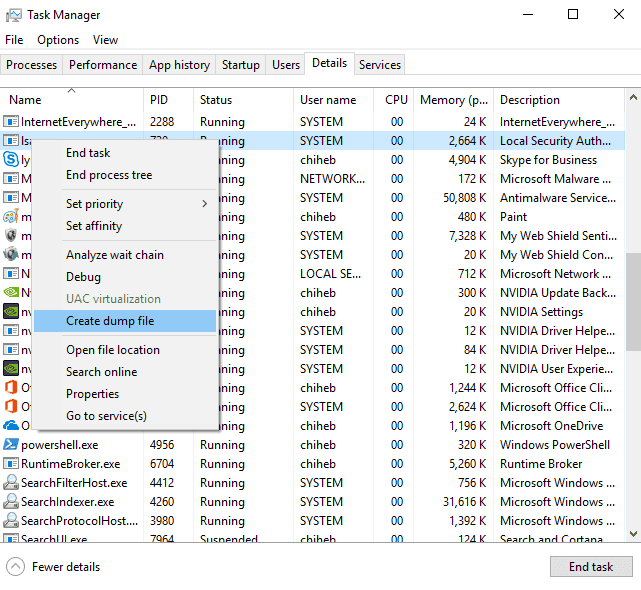Click the InternetEverywhere process icon
641x590 pixels.
tap(11, 122)
